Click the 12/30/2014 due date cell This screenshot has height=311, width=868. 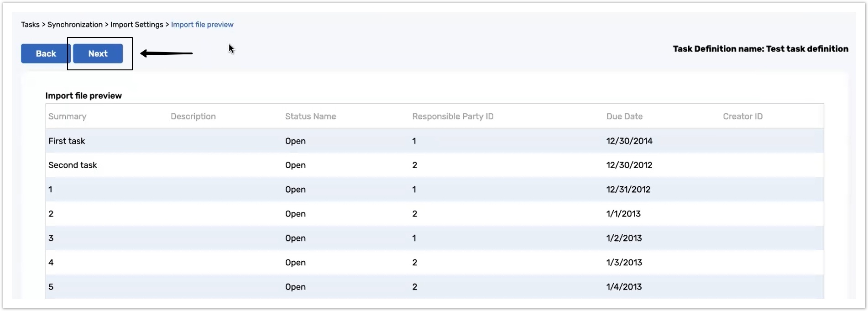coord(629,141)
